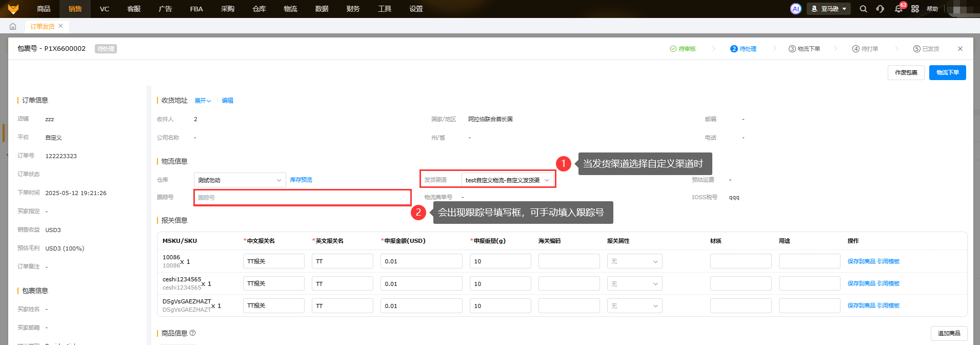
Task: Focus 海关编码 field for ceshi1234565
Action: pos(569,283)
